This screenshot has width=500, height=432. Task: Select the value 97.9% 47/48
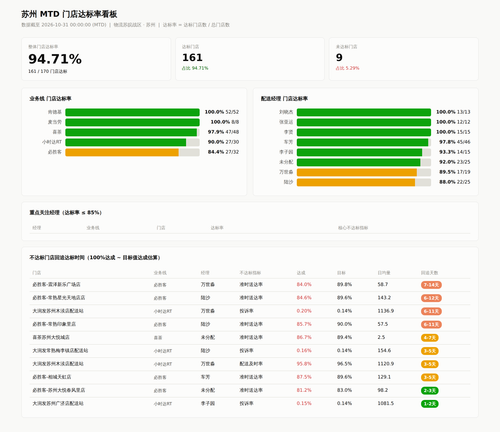tap(223, 132)
